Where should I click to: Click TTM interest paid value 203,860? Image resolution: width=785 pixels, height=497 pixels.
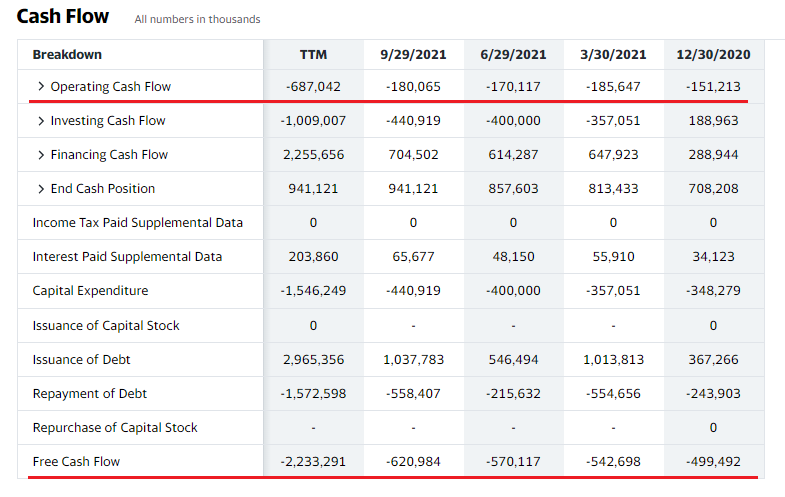(x=313, y=257)
